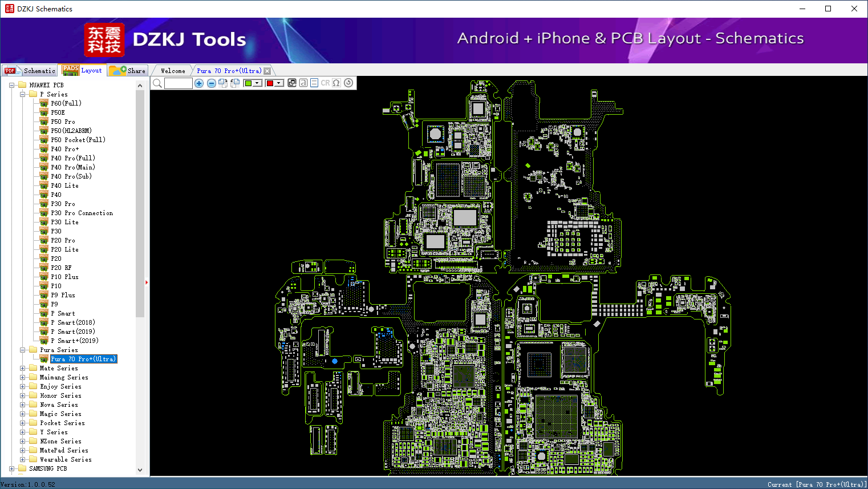Open P50(HL2ABRM) layout
868x489 pixels.
(x=71, y=131)
